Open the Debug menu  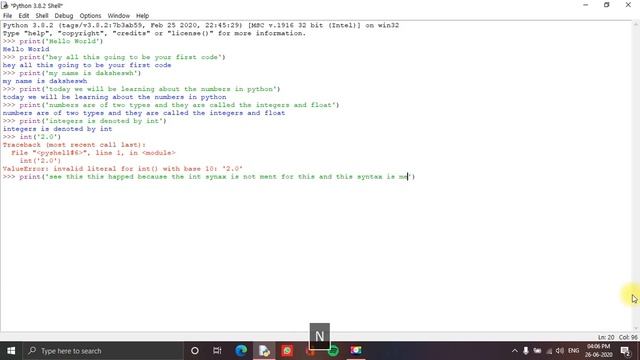(x=64, y=16)
